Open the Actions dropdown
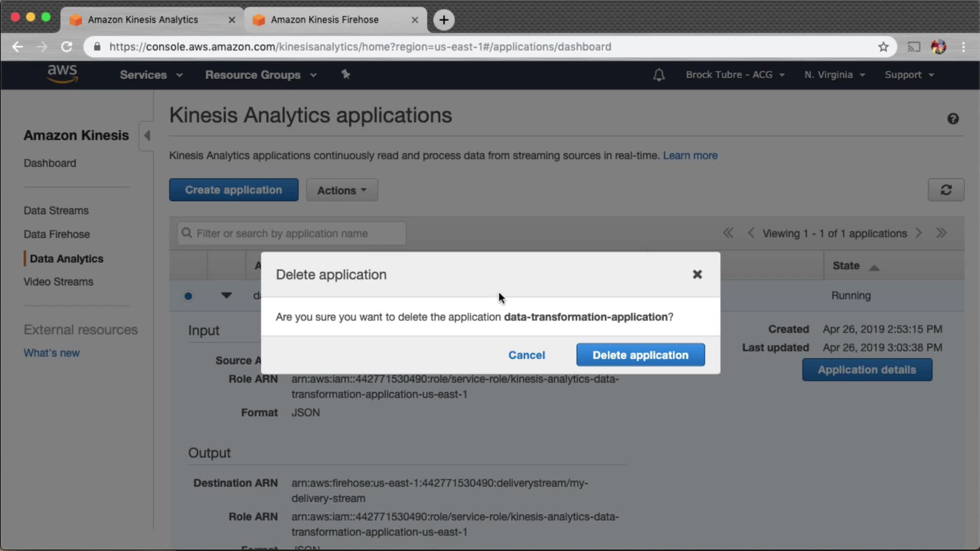Screen dimensions: 980x551 (x=341, y=190)
